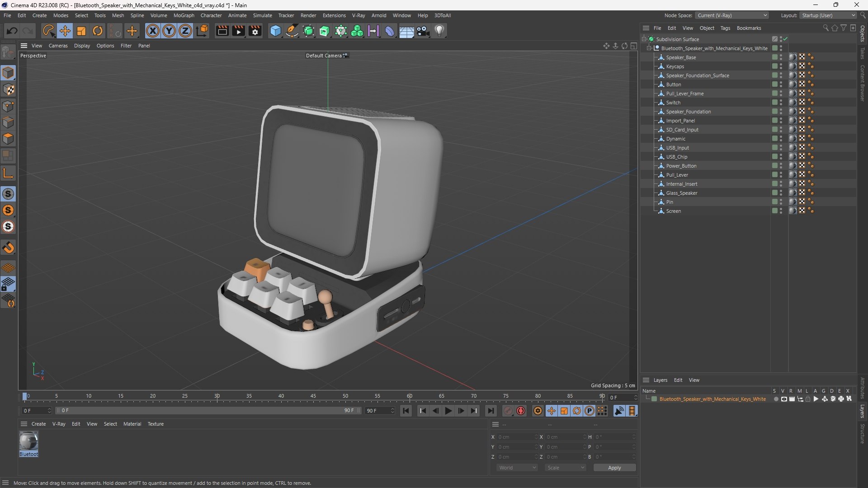
Task: Toggle the Subdivision Surface enable checkmark
Action: click(786, 39)
